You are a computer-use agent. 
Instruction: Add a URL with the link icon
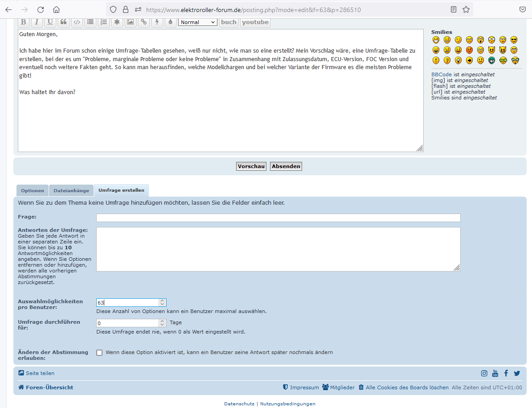(x=143, y=22)
